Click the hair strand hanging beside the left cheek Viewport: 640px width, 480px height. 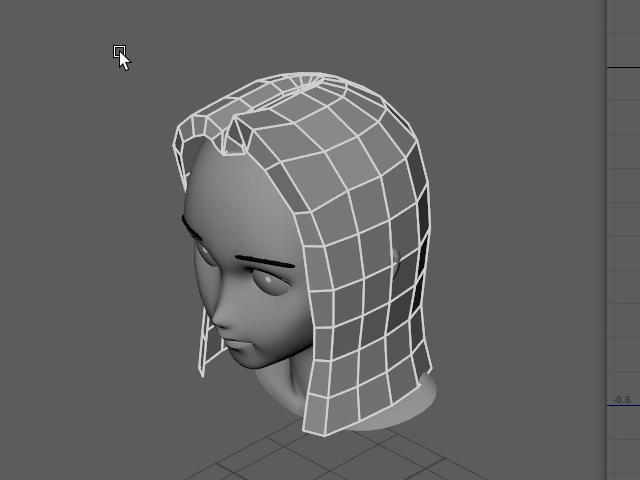coord(205,345)
